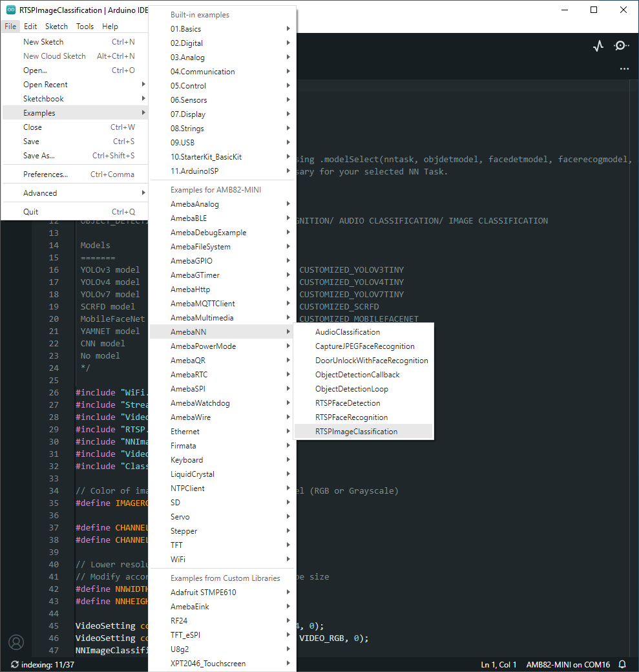
Task: Expand the Advanced submenu
Action: tap(75, 193)
